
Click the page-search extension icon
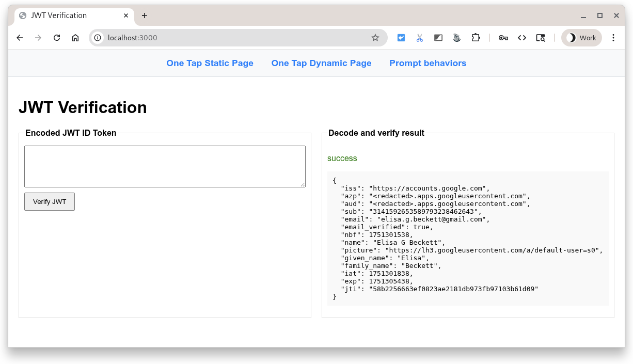point(541,38)
